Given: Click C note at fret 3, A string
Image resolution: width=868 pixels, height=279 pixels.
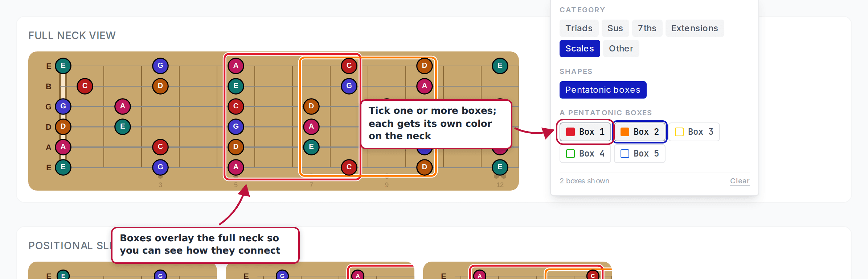Looking at the screenshot, I should click(160, 147).
